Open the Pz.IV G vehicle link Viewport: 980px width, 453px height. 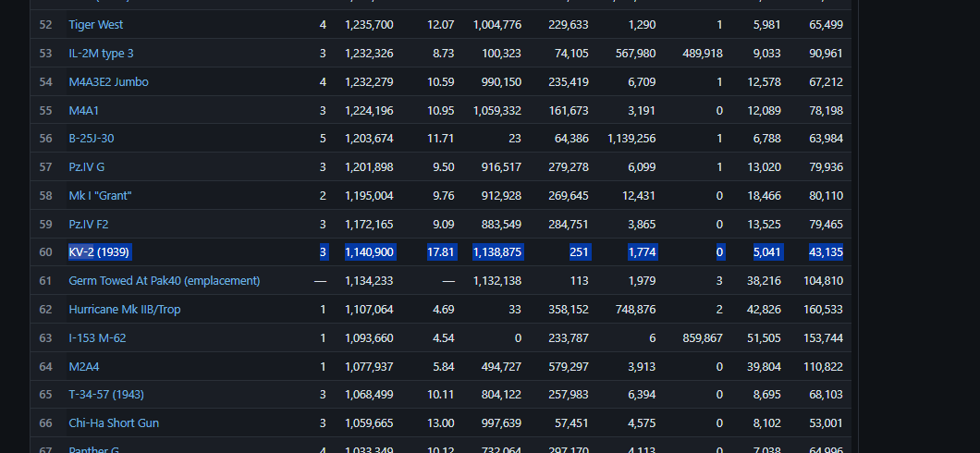pos(86,166)
